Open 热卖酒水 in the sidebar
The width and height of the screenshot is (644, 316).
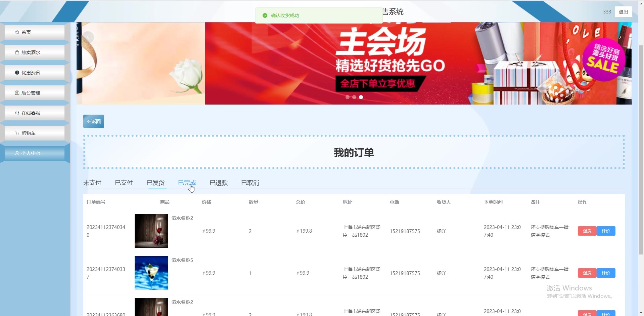coord(35,52)
